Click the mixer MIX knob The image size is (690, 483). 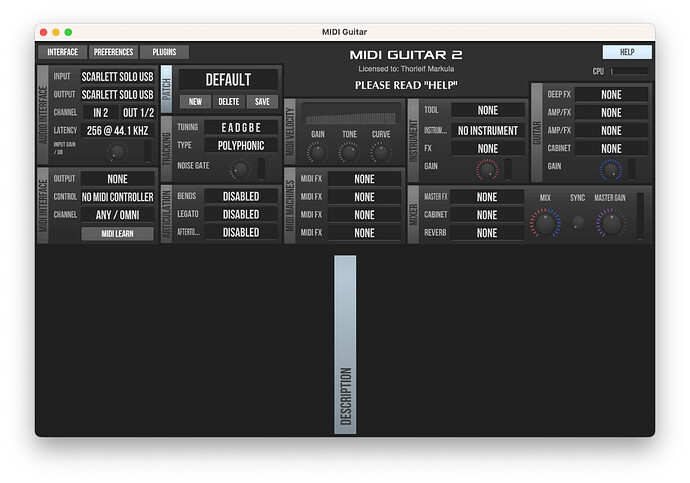click(x=546, y=223)
